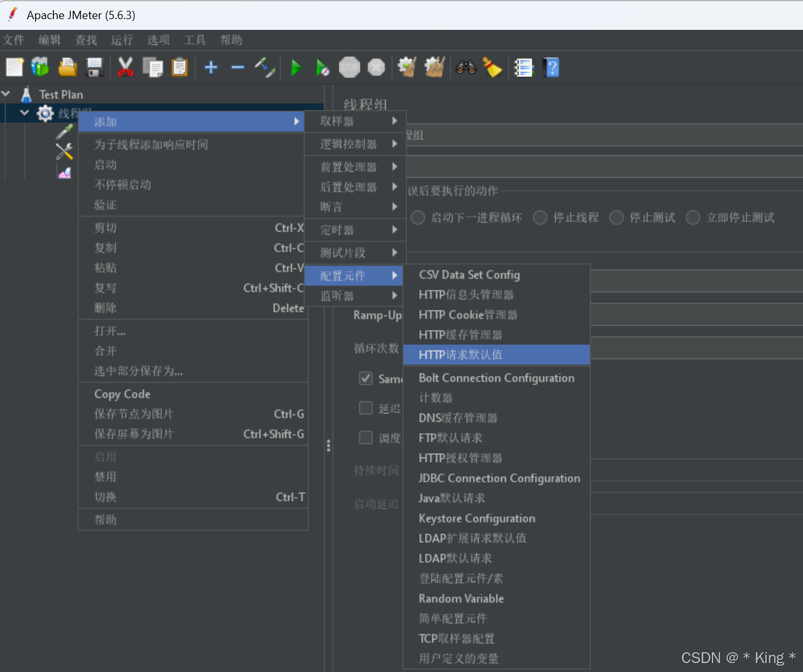
Task: Choose HTTP Cookie管理器 entry
Action: coord(497,315)
